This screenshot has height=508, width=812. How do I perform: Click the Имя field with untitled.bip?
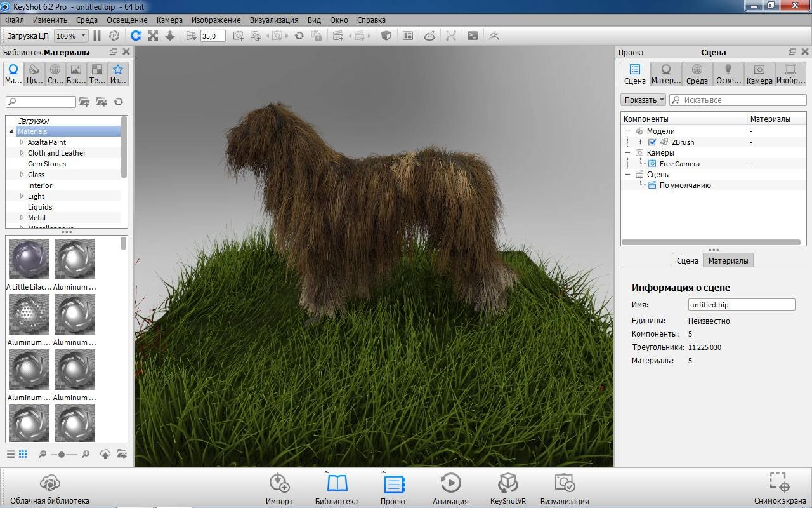742,305
